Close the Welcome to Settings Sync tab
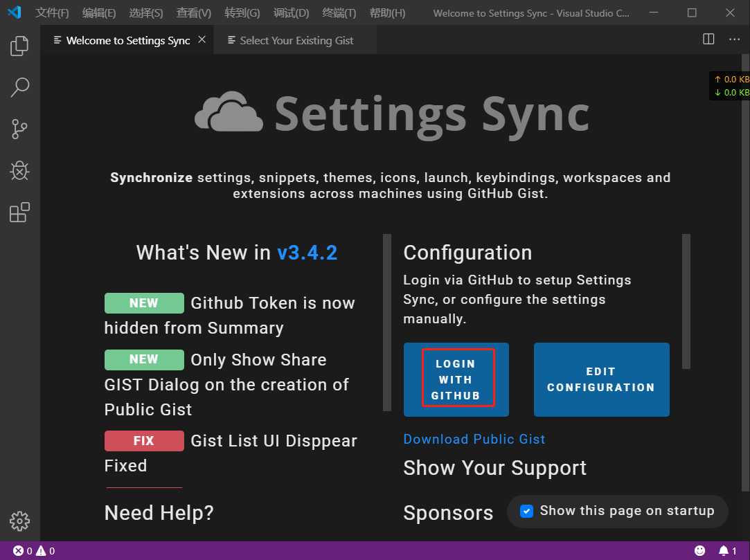The image size is (750, 560). point(202,39)
